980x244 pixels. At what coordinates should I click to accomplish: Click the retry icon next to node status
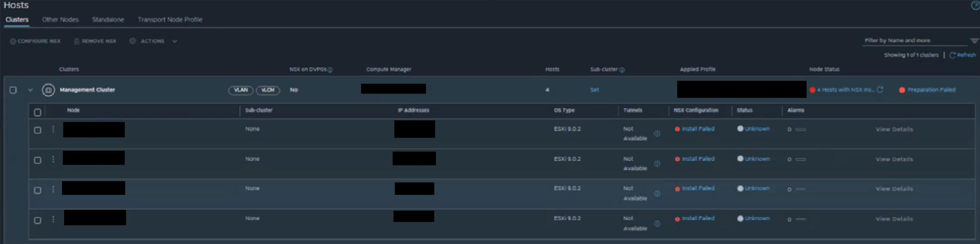click(x=880, y=90)
